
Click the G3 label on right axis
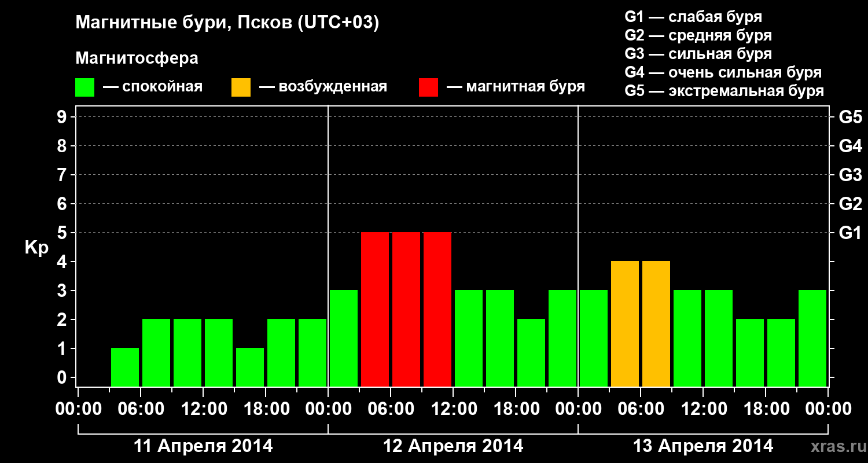(850, 175)
